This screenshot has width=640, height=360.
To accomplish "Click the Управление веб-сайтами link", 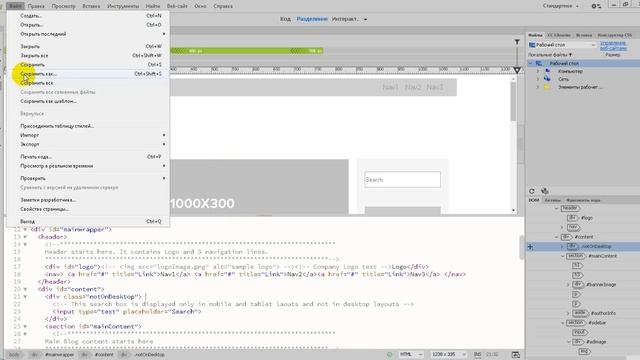I will [613, 45].
